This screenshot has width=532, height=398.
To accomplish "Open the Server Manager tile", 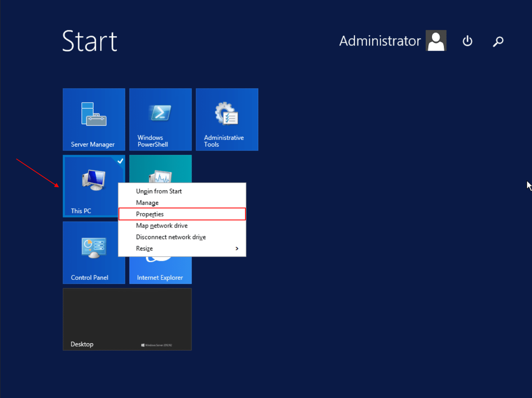I will pyautogui.click(x=94, y=119).
